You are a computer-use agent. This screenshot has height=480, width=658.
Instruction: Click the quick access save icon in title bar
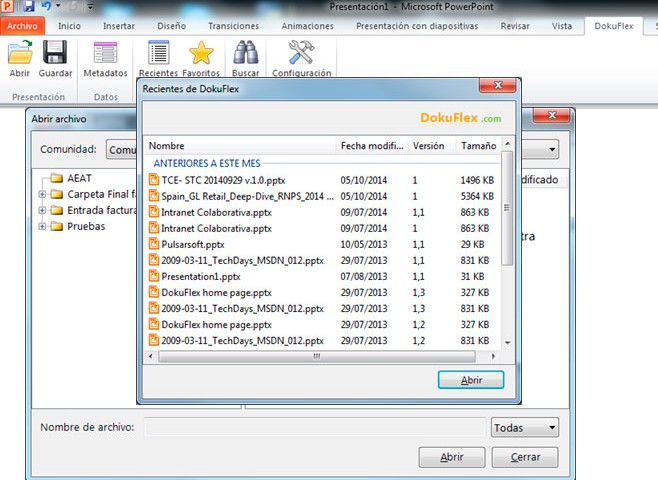click(x=28, y=6)
